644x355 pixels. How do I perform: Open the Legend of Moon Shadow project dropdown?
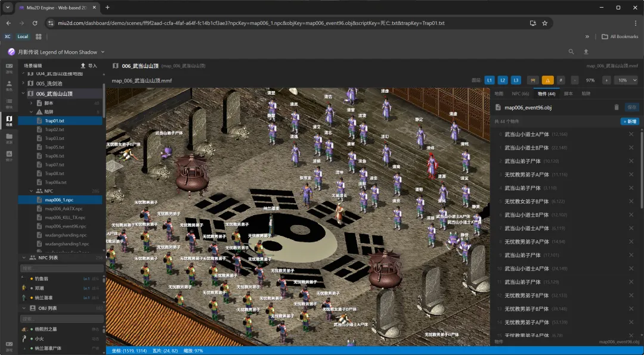click(103, 52)
